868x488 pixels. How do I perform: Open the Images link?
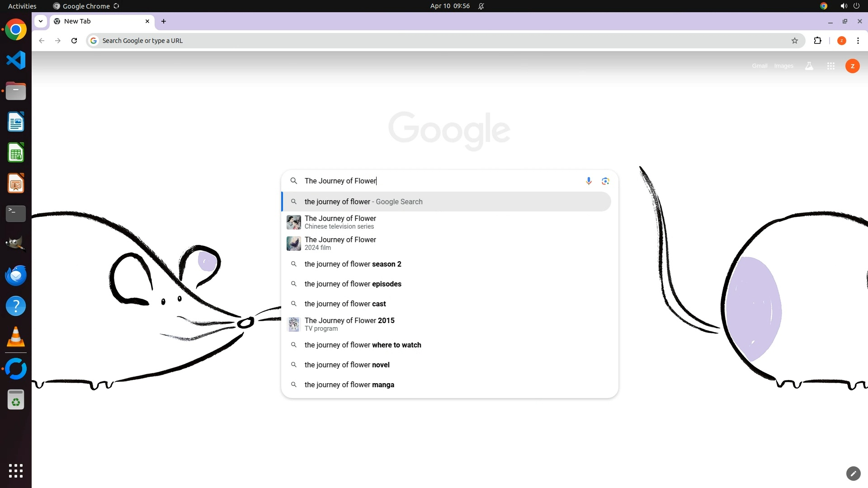(783, 66)
